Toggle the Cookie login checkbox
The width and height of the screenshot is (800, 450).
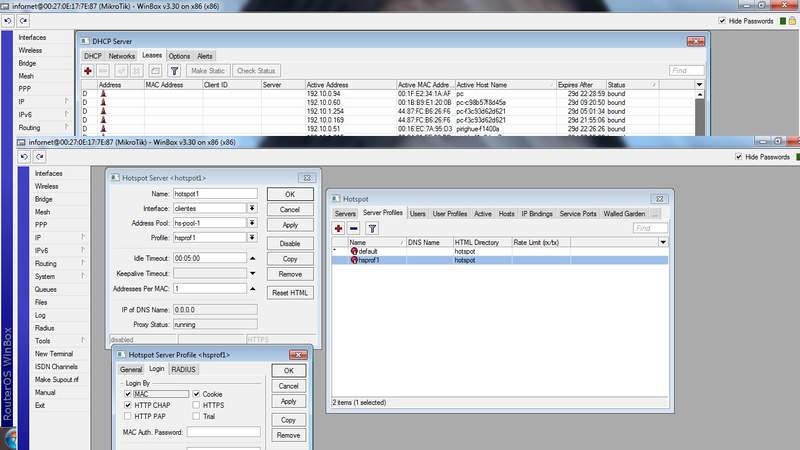tap(196, 394)
